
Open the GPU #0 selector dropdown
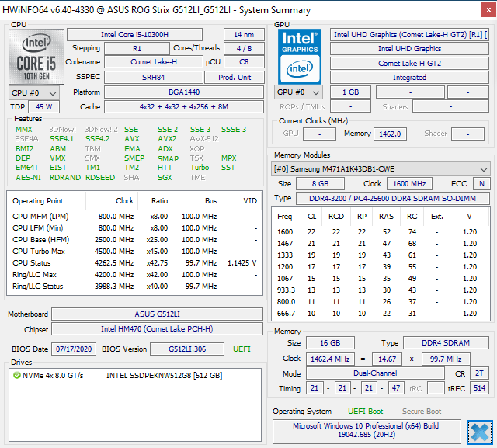click(301, 92)
